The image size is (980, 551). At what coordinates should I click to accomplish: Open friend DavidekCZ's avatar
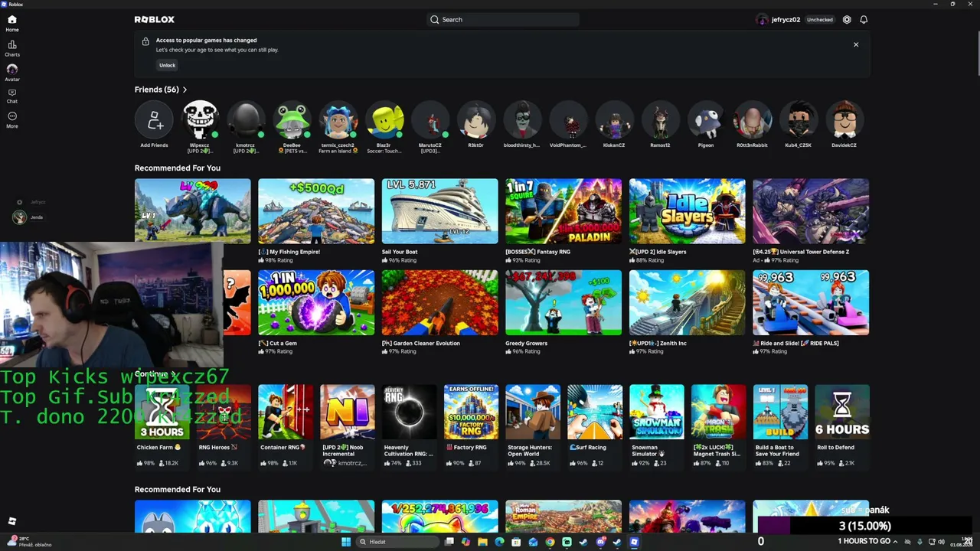pyautogui.click(x=844, y=120)
